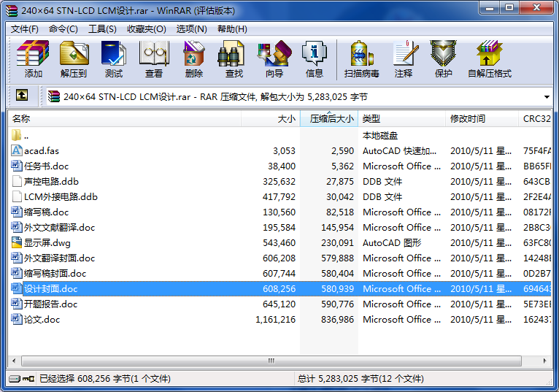Click the archive icon in address bar
Viewport: 559px width, 392px height.
(x=54, y=96)
